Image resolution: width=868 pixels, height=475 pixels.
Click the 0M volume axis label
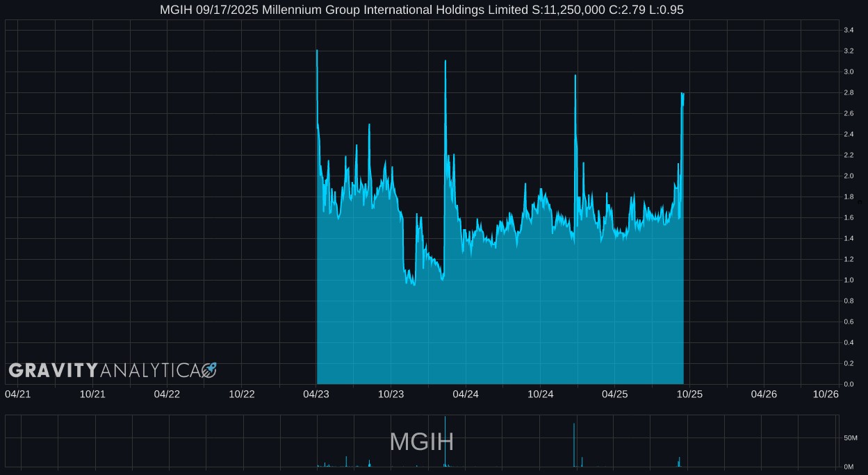pyautogui.click(x=849, y=467)
